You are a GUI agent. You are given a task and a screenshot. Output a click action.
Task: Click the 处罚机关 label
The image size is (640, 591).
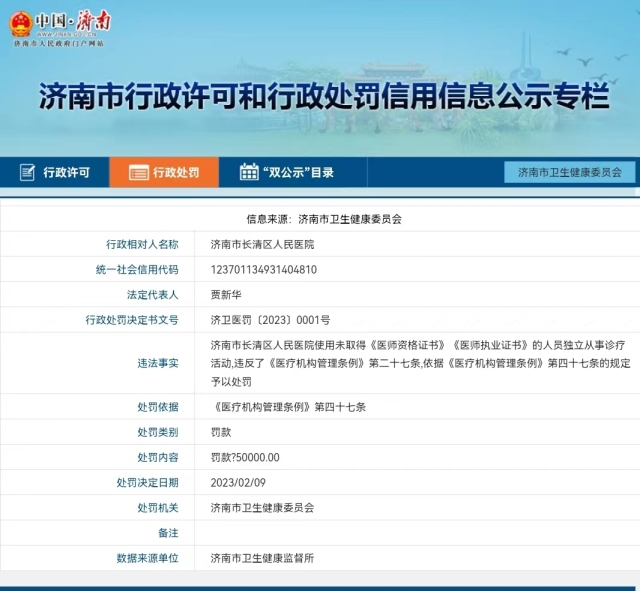pos(158,508)
